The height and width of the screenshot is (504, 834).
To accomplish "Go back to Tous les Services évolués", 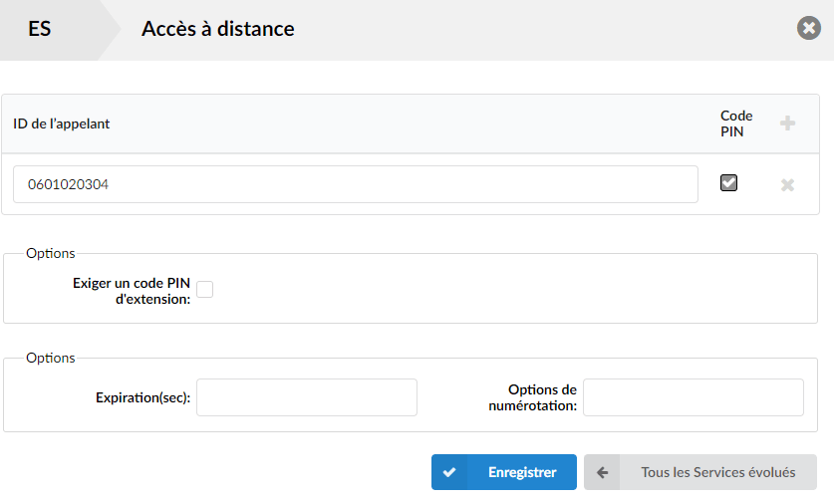I will (699, 472).
